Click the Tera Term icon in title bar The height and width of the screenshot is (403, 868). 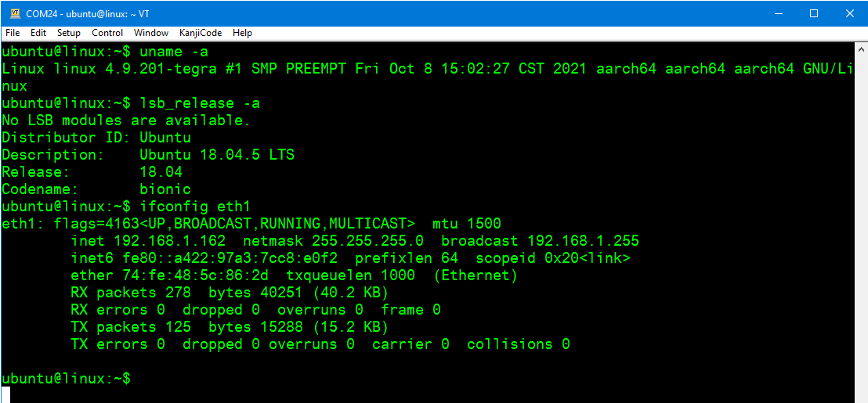[x=14, y=13]
